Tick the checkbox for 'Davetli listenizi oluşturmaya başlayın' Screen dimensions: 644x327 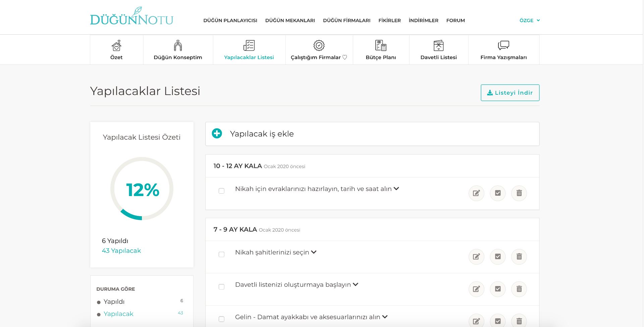221,287
